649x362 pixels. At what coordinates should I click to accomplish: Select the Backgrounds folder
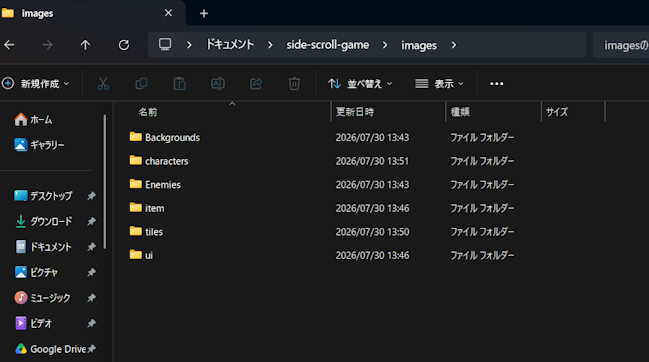tap(164, 137)
